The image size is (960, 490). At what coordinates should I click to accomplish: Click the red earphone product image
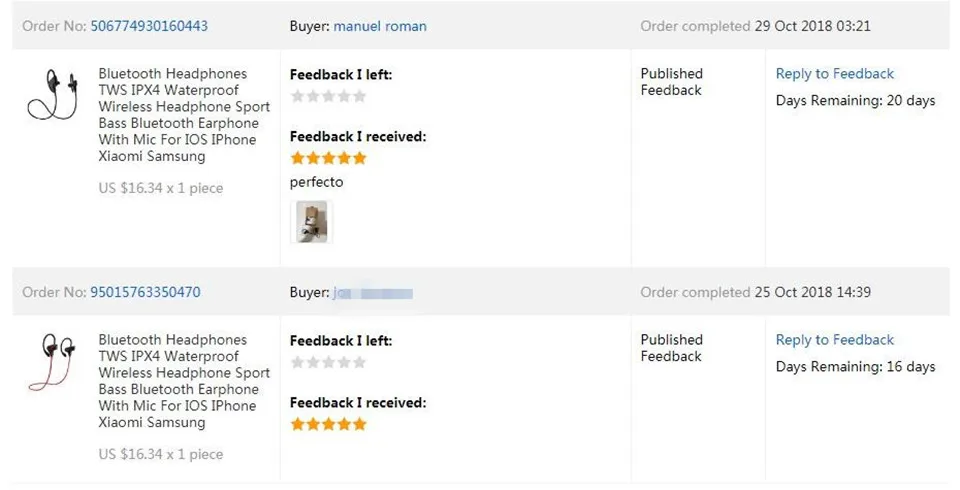[x=52, y=362]
